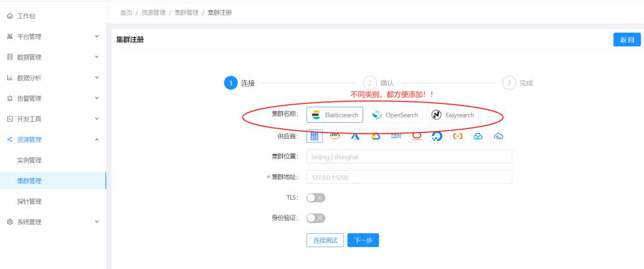644x269 pixels.
Task: Go to step 2 确认
Action: (379, 83)
